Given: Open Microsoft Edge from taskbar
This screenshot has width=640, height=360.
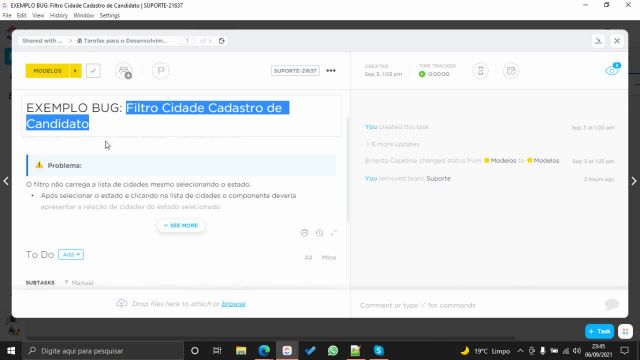Looking at the screenshot, I should pyautogui.click(x=264, y=351).
